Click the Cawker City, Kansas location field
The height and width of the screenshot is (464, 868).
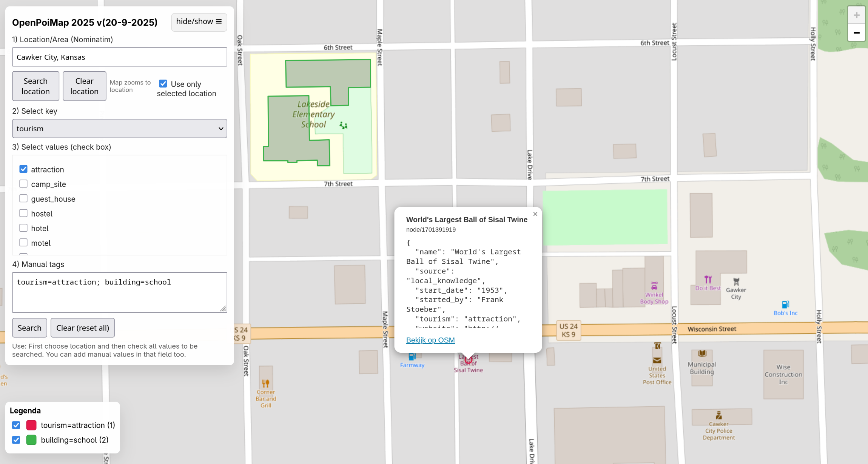[119, 57]
